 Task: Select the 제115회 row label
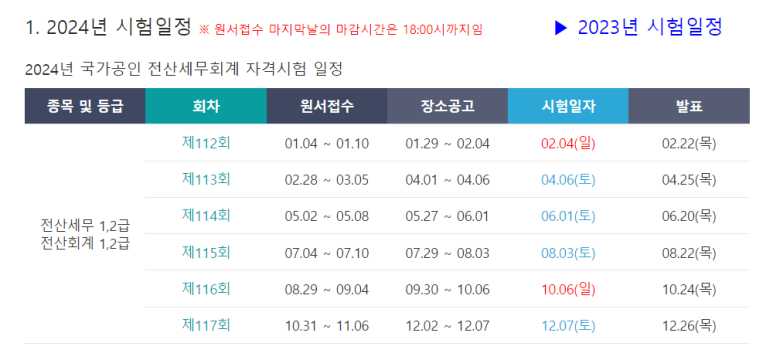206,252
